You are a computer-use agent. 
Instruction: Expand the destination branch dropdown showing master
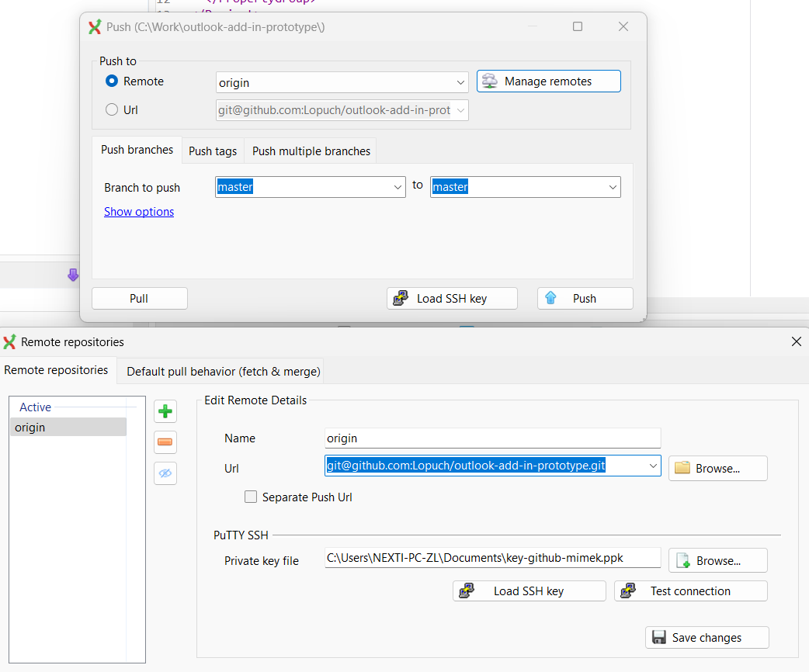[x=613, y=186]
